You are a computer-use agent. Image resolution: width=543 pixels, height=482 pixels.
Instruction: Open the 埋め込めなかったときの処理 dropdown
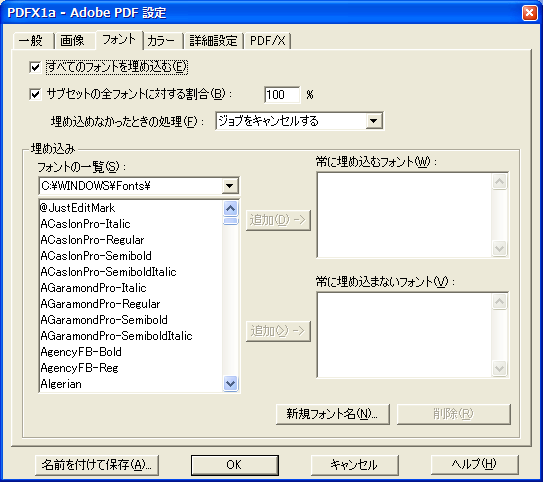click(300, 121)
